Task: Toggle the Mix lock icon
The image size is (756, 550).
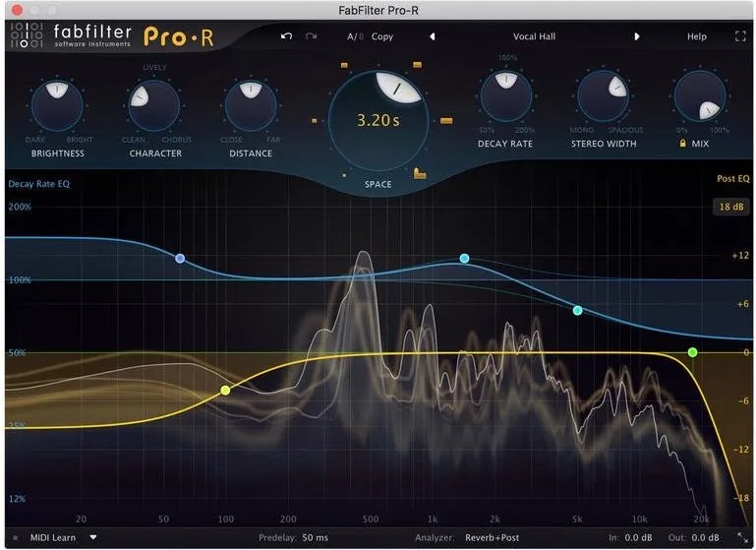Action: pyautogui.click(x=682, y=144)
